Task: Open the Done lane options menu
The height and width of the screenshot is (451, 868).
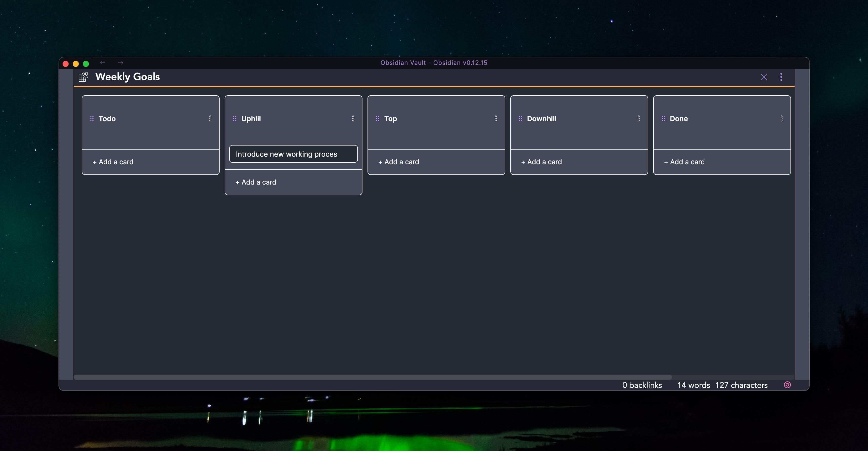Action: (781, 118)
